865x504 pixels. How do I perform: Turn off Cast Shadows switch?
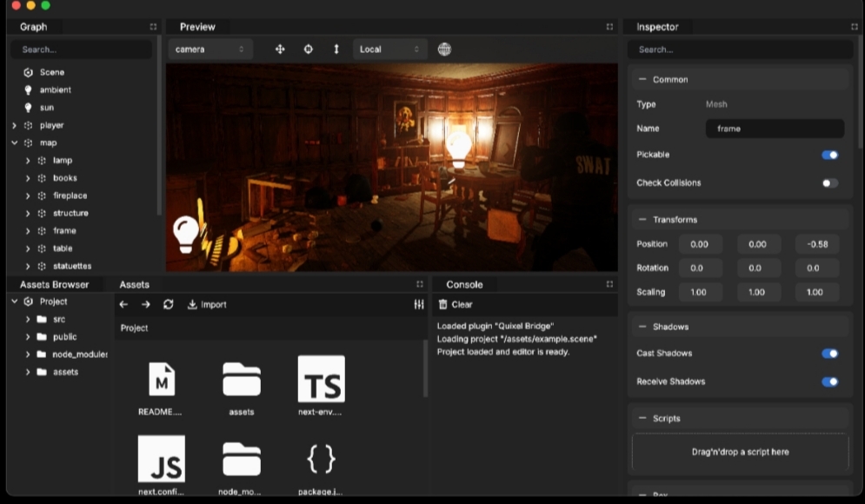[829, 354]
